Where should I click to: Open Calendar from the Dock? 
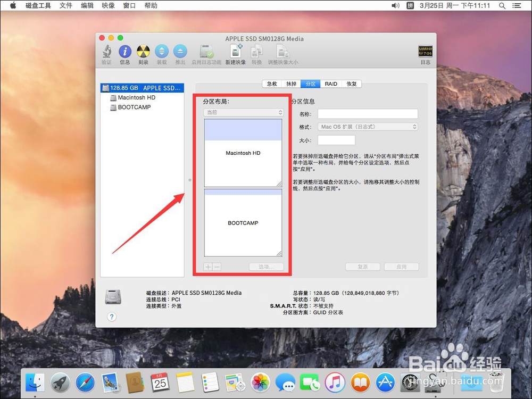click(x=160, y=383)
